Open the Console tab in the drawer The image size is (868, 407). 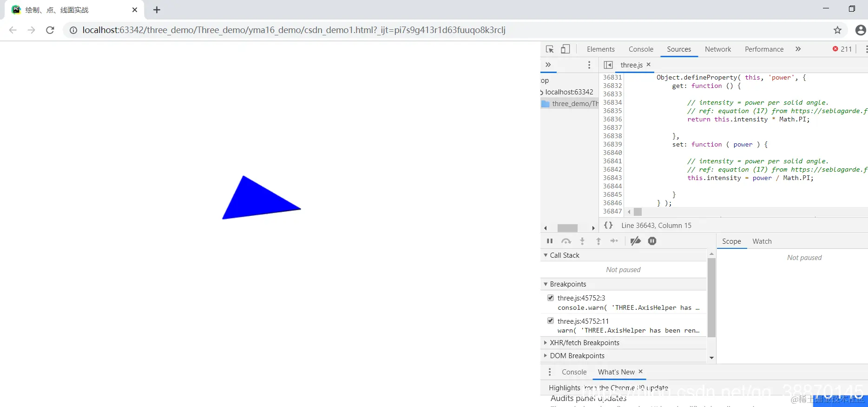pyautogui.click(x=574, y=372)
